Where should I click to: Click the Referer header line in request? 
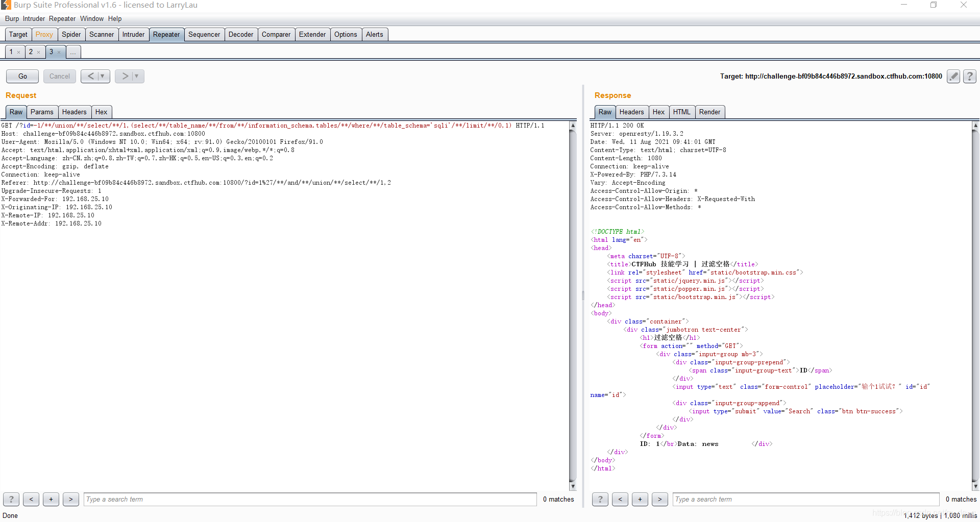(196, 183)
